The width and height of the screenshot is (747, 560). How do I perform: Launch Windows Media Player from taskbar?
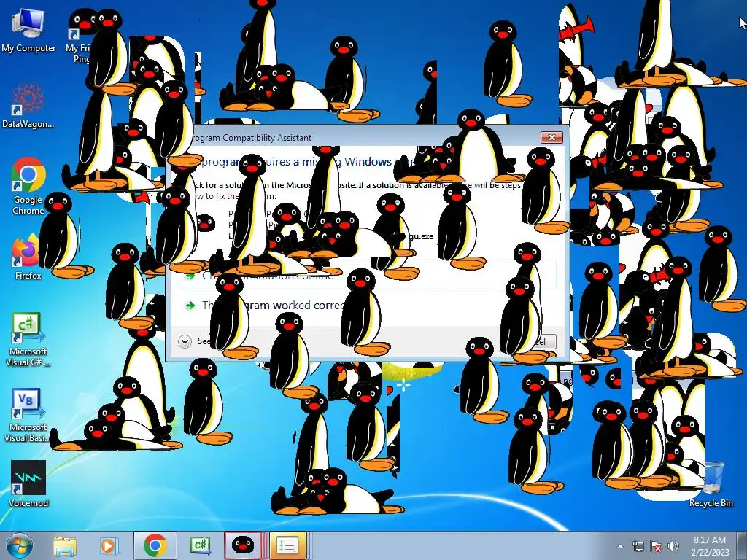[109, 545]
